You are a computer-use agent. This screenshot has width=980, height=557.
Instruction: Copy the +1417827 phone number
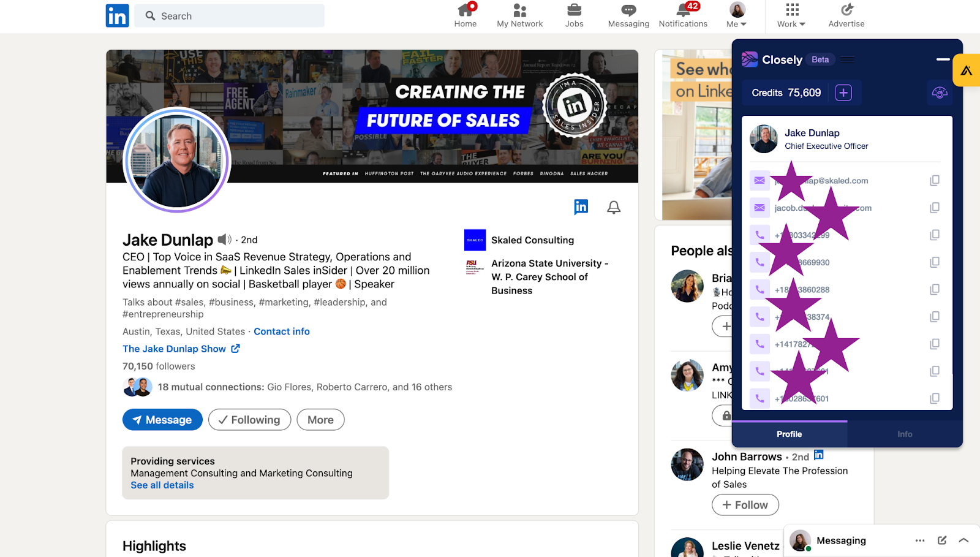pos(935,344)
